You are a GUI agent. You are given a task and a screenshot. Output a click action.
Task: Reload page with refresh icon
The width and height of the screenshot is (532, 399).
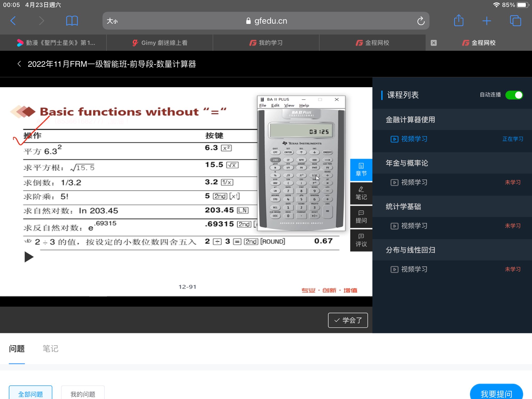(421, 21)
